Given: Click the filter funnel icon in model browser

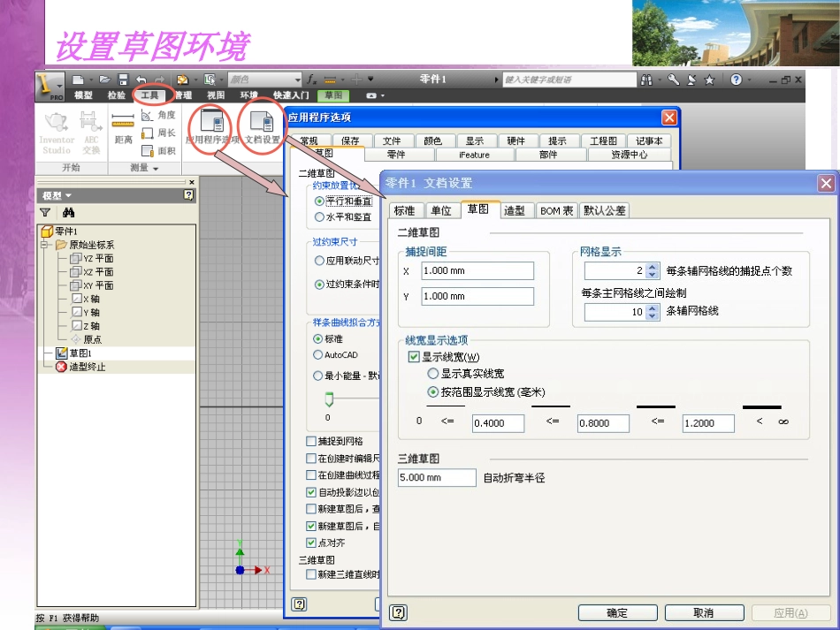Looking at the screenshot, I should point(45,212).
